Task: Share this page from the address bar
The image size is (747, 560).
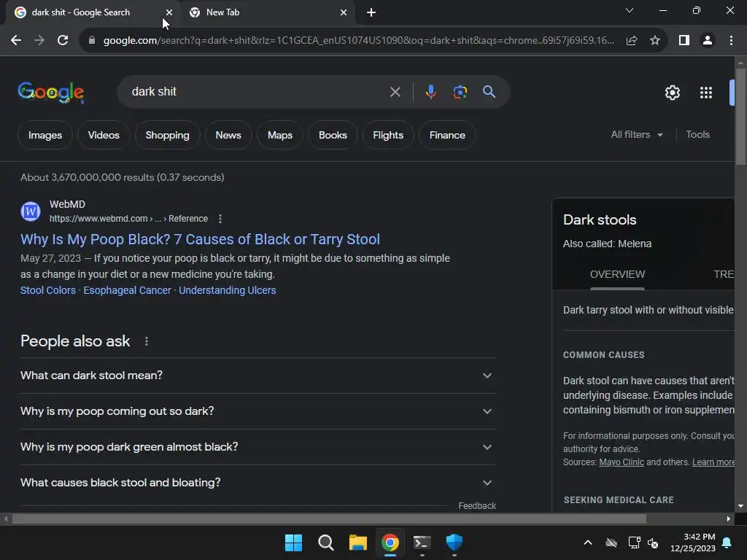Action: 632,41
